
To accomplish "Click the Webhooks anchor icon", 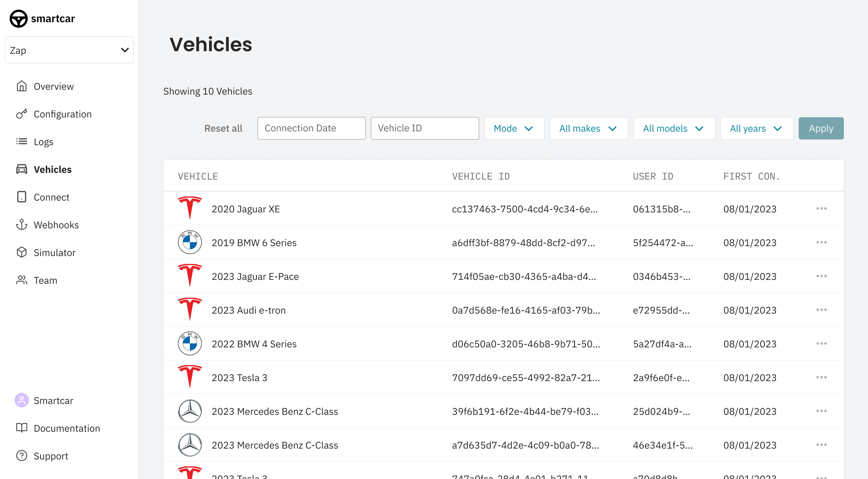I will 22,224.
